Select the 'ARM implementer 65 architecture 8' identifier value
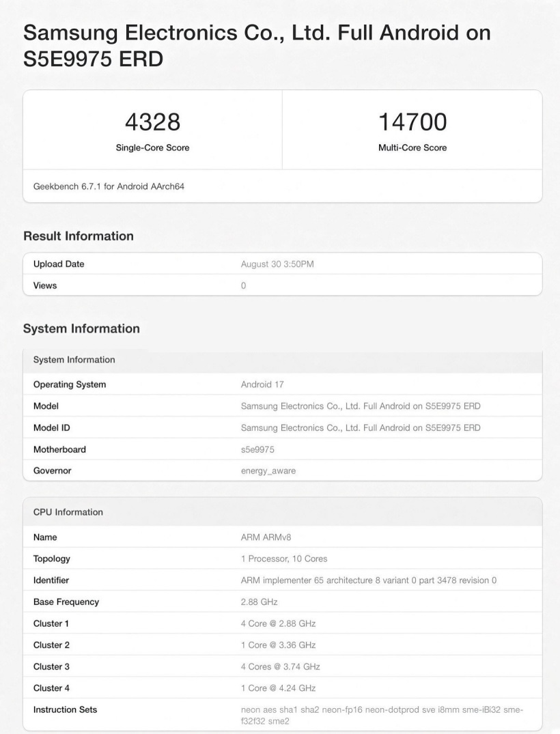This screenshot has height=734, width=560. coord(369,580)
